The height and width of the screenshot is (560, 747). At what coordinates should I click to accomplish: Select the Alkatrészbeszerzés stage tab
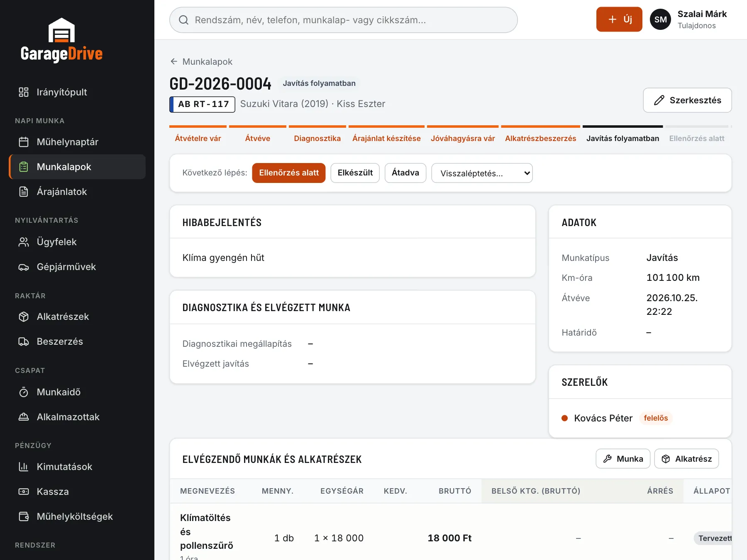tap(540, 135)
